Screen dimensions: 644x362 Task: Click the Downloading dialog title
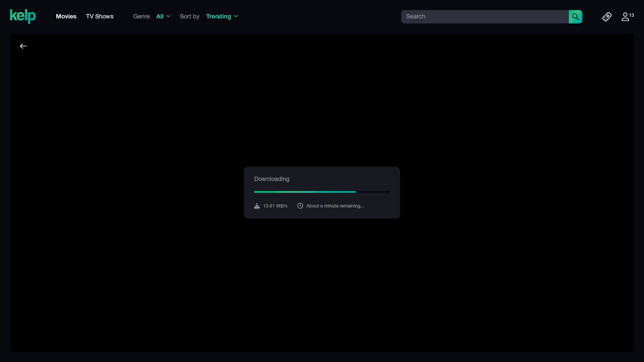(272, 179)
